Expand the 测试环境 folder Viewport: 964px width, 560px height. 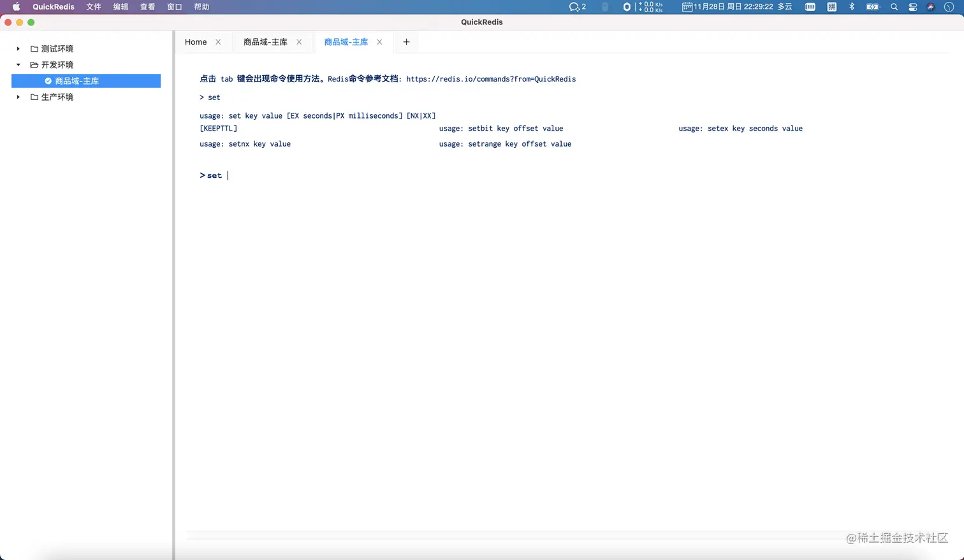coord(18,48)
